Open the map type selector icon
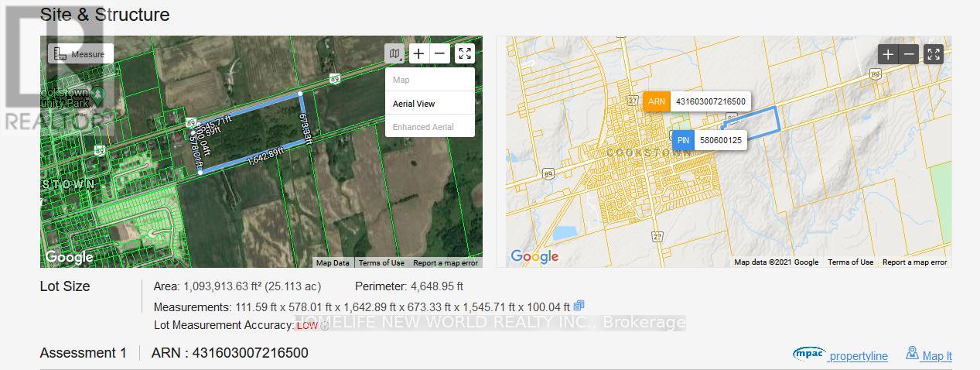The image size is (980, 370). click(394, 53)
